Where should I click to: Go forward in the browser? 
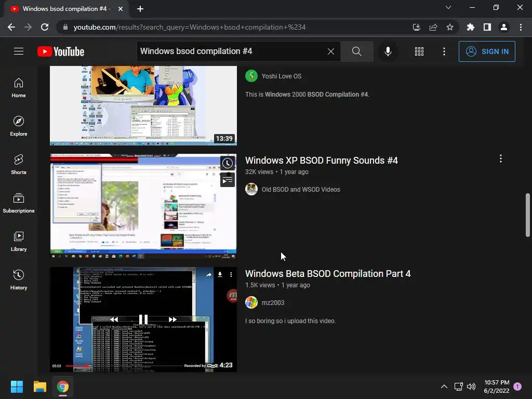click(x=28, y=27)
